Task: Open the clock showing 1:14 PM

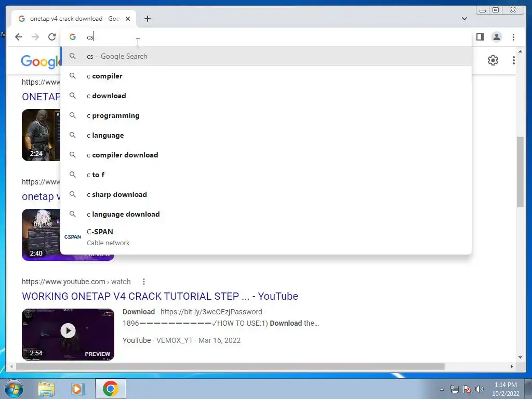Action: (x=506, y=389)
